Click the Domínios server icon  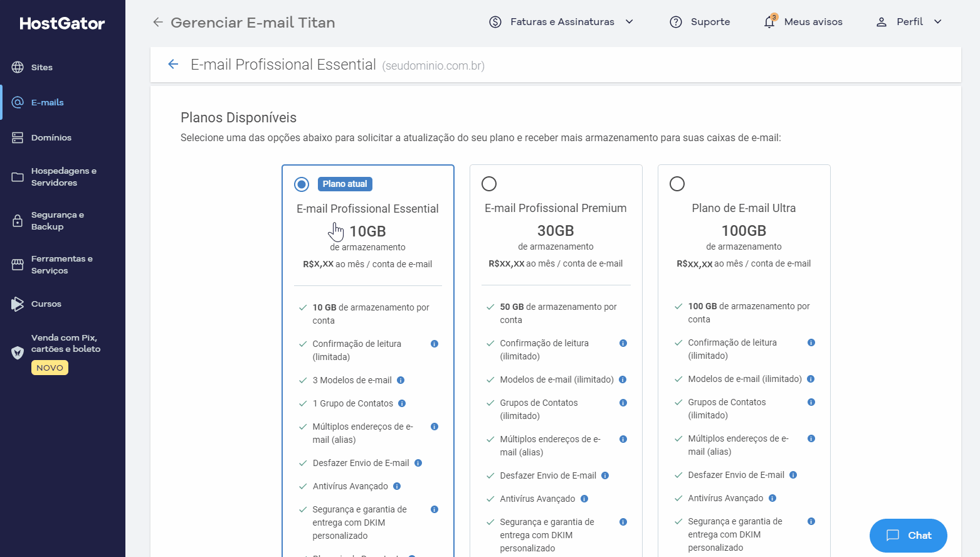pos(18,137)
